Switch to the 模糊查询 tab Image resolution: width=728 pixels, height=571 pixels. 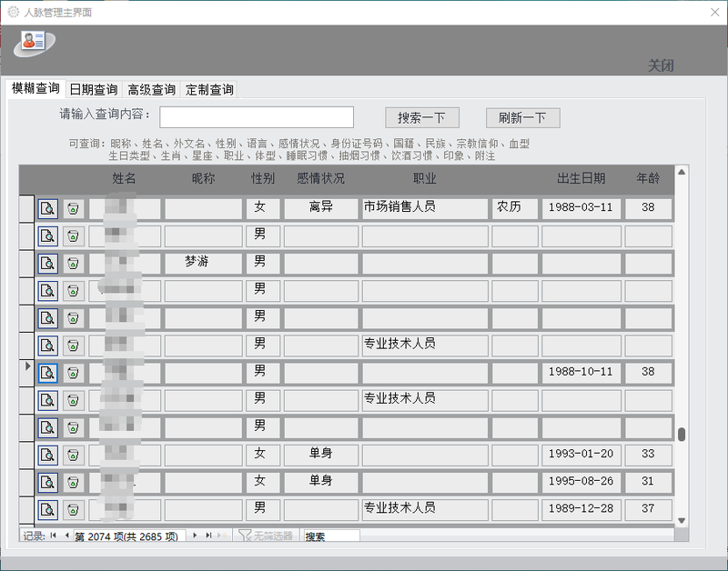pos(35,88)
